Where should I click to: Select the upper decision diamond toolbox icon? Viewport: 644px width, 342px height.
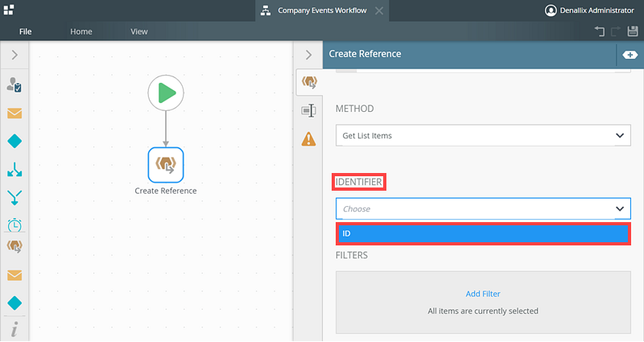tap(14, 142)
